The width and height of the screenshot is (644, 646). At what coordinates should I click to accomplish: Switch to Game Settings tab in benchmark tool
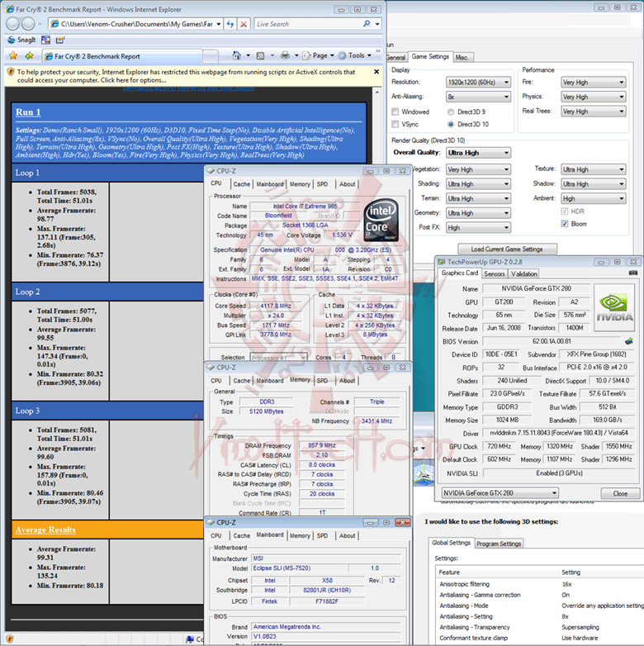click(x=430, y=56)
